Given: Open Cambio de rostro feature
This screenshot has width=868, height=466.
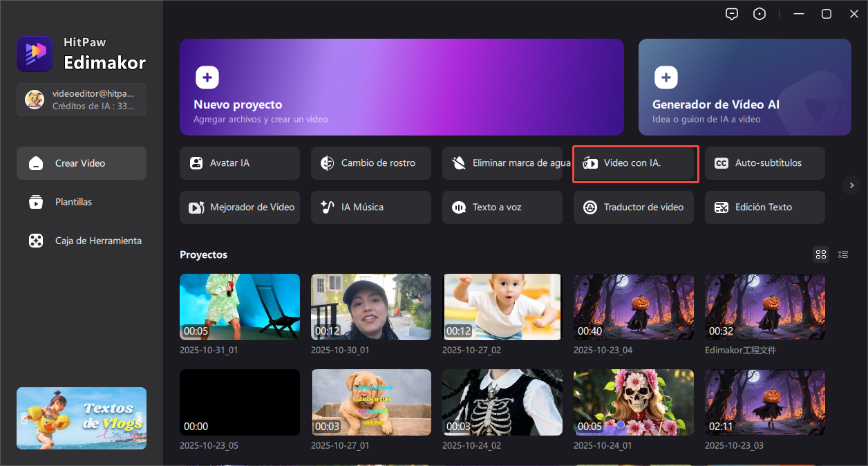Looking at the screenshot, I should (370, 162).
